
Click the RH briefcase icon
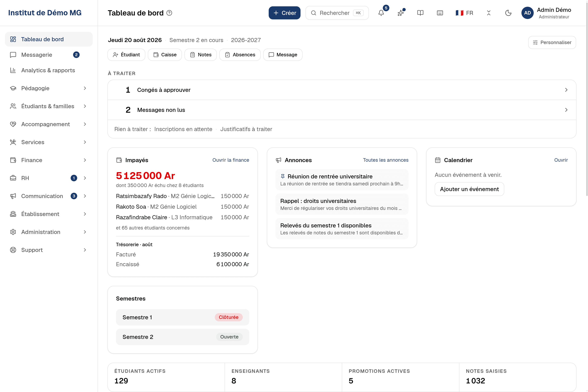pyautogui.click(x=13, y=178)
